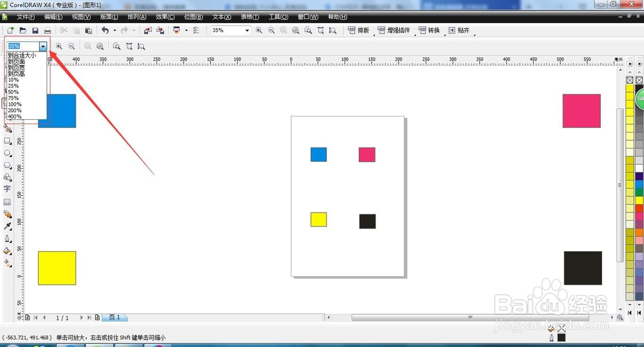Zoom to page height in top toolbar
Viewport: 644px width, 347px height.
[333, 30]
